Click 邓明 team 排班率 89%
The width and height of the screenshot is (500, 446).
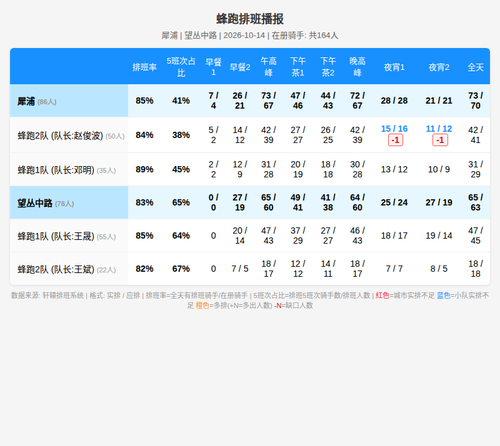coord(144,169)
